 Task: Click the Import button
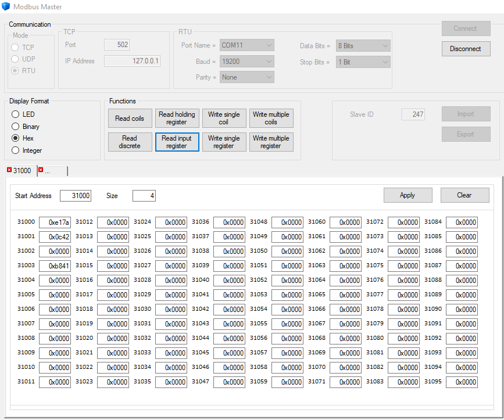click(x=466, y=114)
